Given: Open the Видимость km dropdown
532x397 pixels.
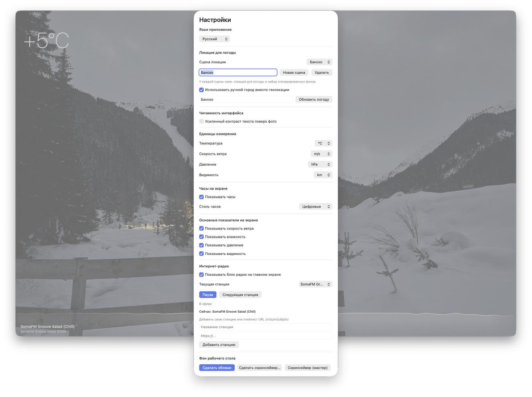Looking at the screenshot, I should point(323,175).
